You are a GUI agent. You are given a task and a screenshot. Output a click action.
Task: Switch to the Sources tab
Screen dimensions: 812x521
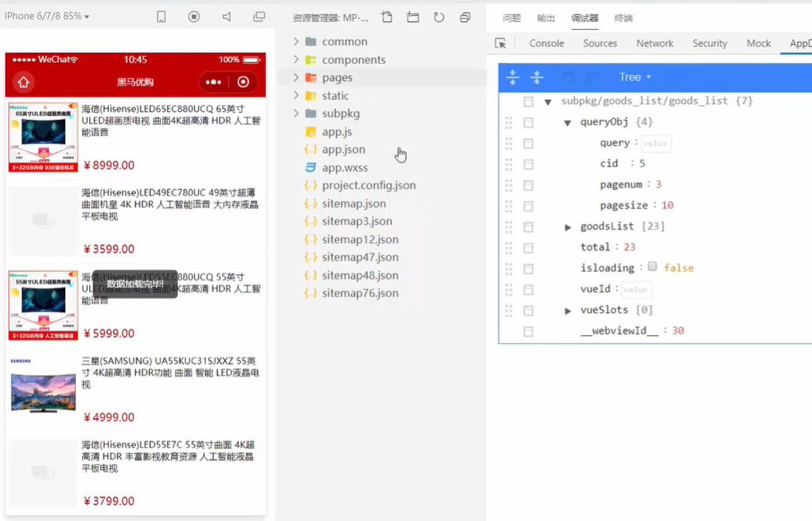(x=600, y=43)
